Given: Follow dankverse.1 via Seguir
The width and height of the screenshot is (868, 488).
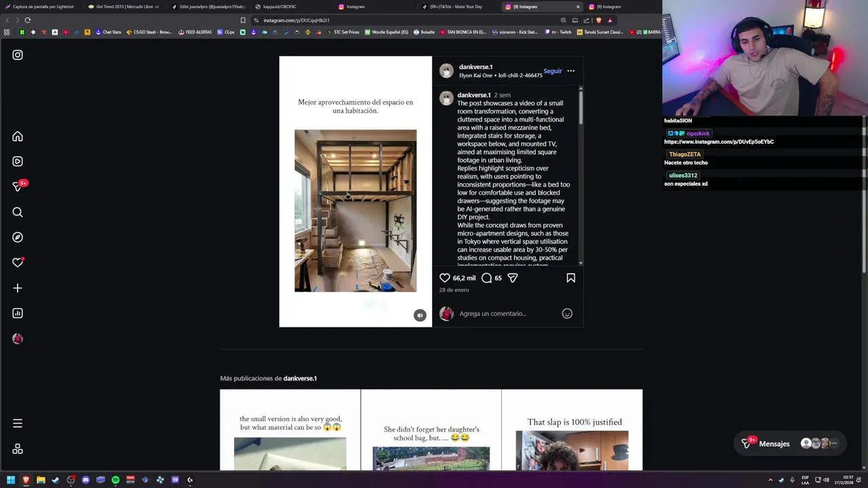Looking at the screenshot, I should pyautogui.click(x=553, y=70).
